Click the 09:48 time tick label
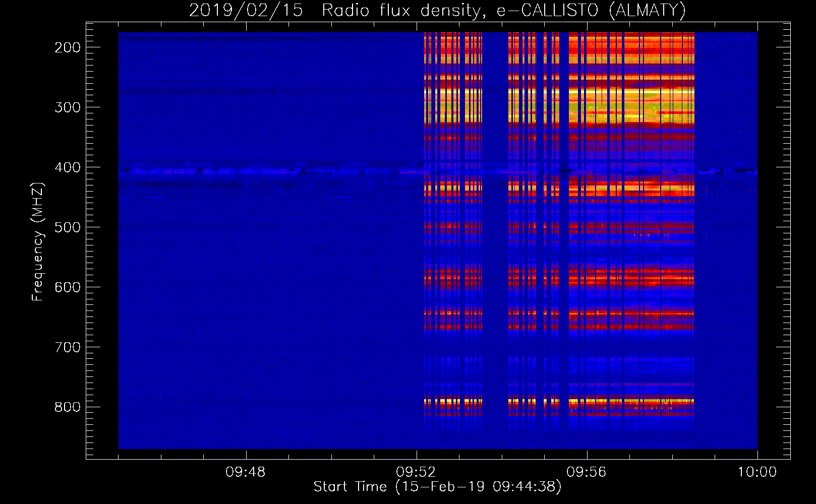 (x=246, y=472)
